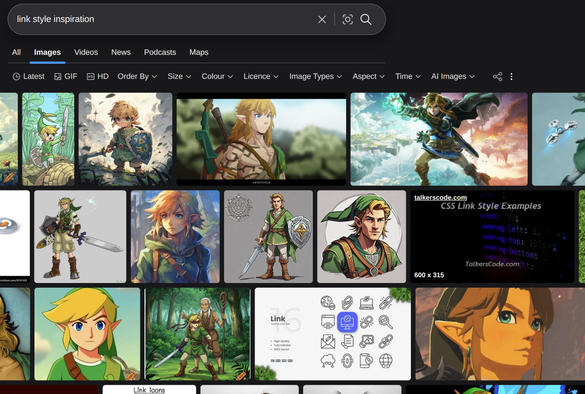The height and width of the screenshot is (394, 585).
Task: Toggle the GIF filter
Action: point(66,76)
